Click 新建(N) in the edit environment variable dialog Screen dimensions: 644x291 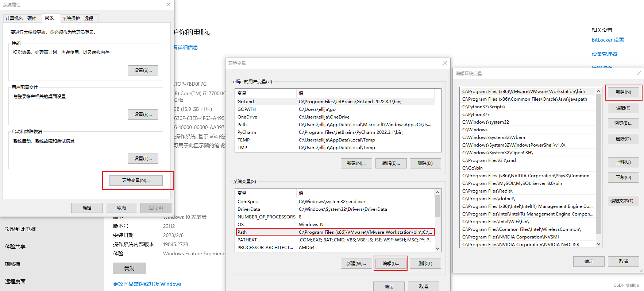click(623, 92)
